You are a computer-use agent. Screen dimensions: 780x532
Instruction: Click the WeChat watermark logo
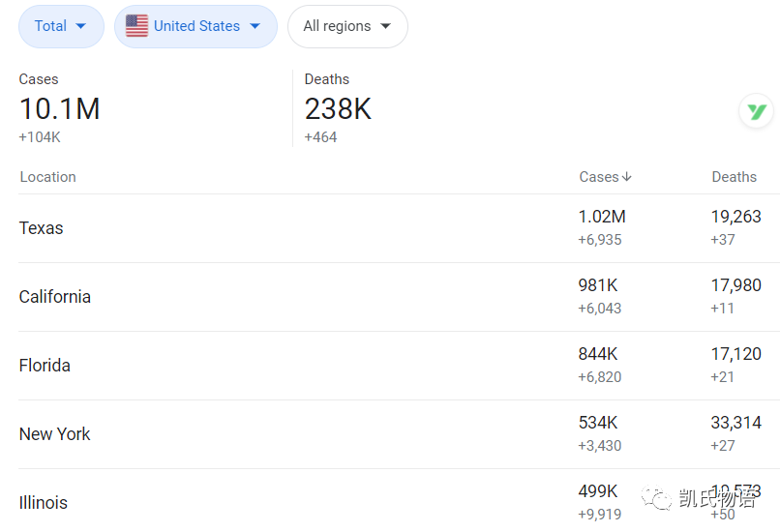[x=657, y=498]
